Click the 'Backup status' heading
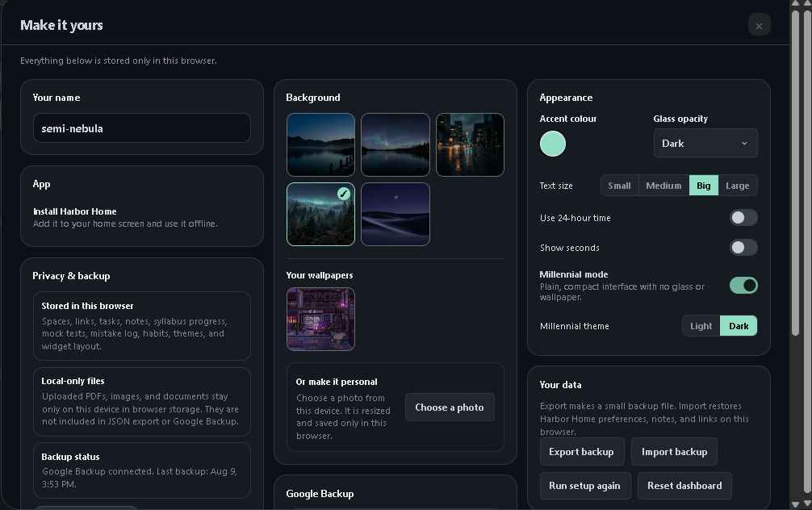812x510 pixels. pos(70,457)
